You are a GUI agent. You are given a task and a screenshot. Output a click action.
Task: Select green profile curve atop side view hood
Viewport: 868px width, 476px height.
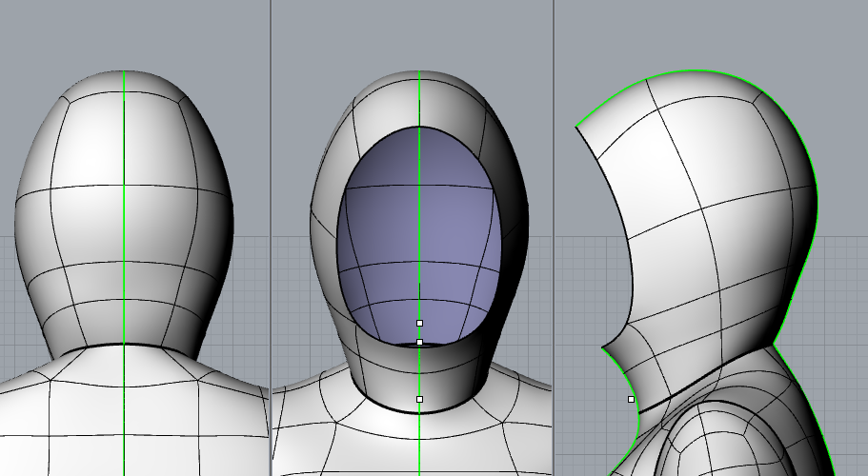pos(700,71)
